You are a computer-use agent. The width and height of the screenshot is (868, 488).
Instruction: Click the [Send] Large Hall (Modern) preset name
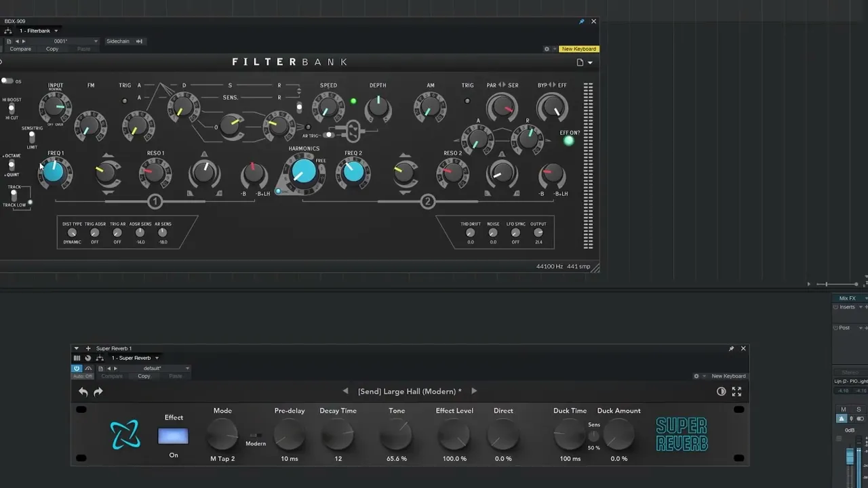[410, 391]
